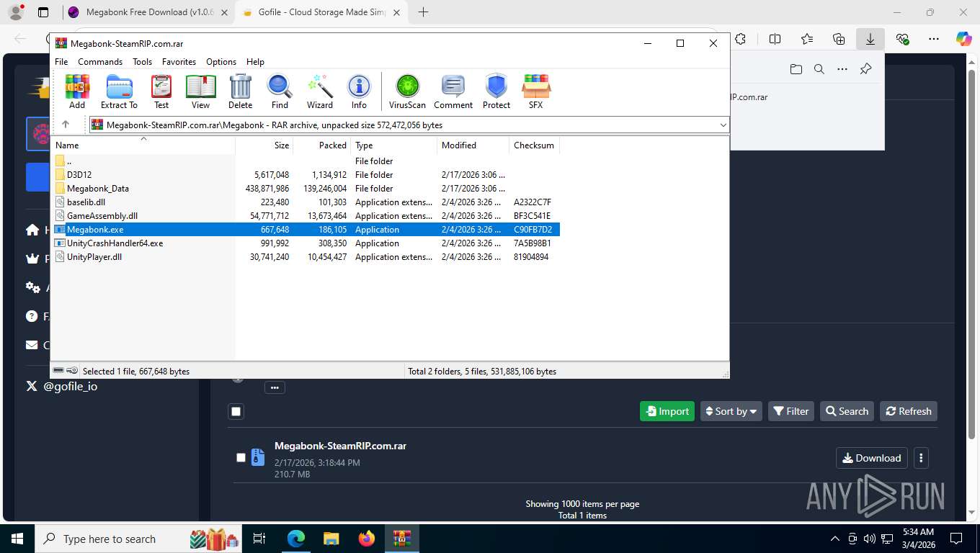Open Edge tab actions menu
This screenshot has height=553, width=980.
[43, 12]
